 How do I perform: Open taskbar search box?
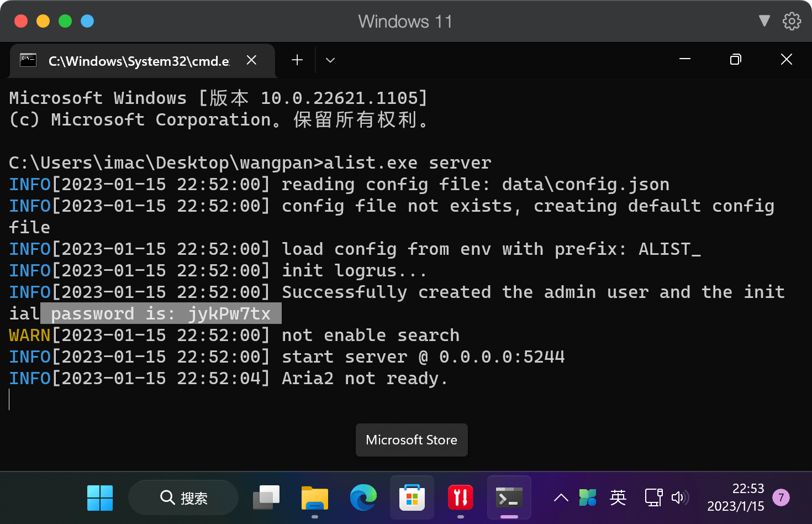183,497
